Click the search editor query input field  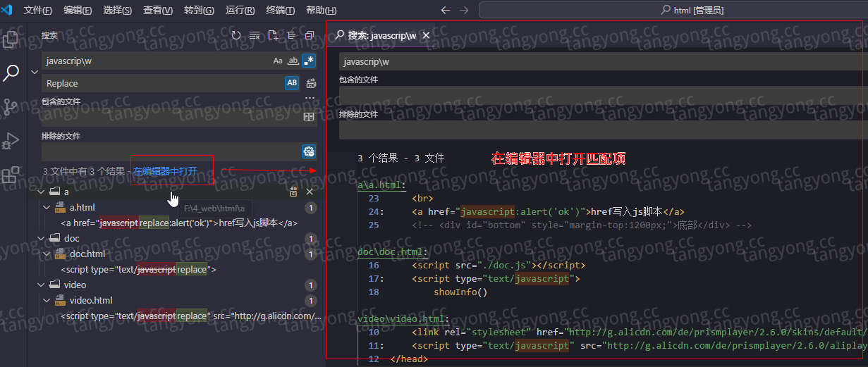pyautogui.click(x=603, y=61)
